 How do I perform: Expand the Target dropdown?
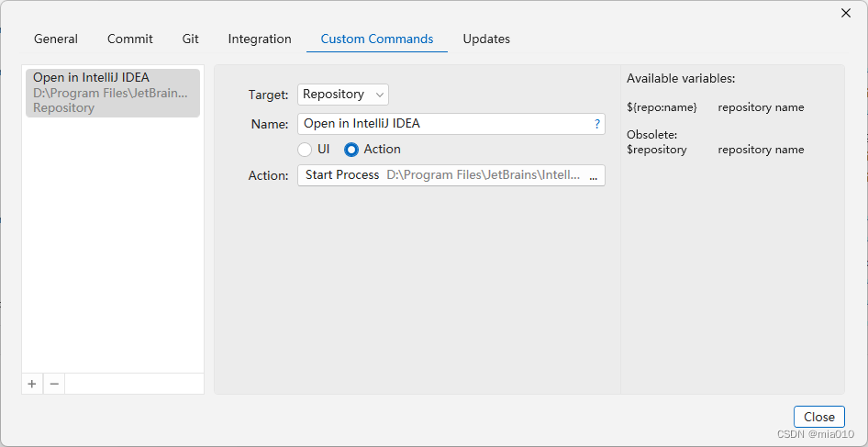point(342,95)
